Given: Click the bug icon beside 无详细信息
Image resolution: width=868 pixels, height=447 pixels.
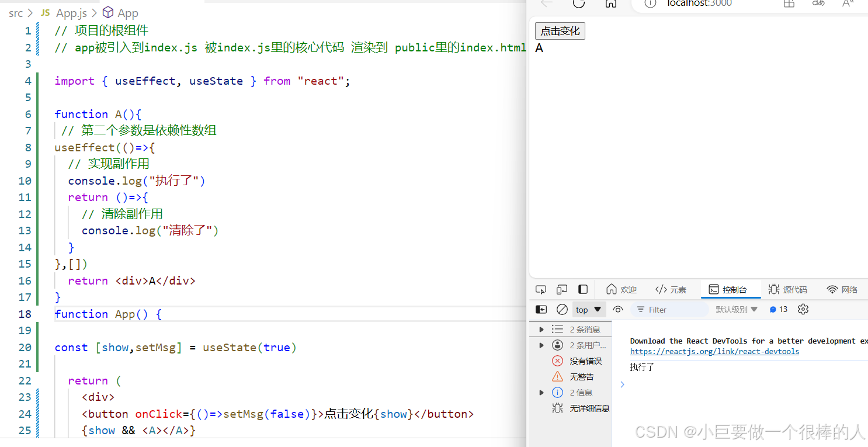Looking at the screenshot, I should tap(557, 408).
